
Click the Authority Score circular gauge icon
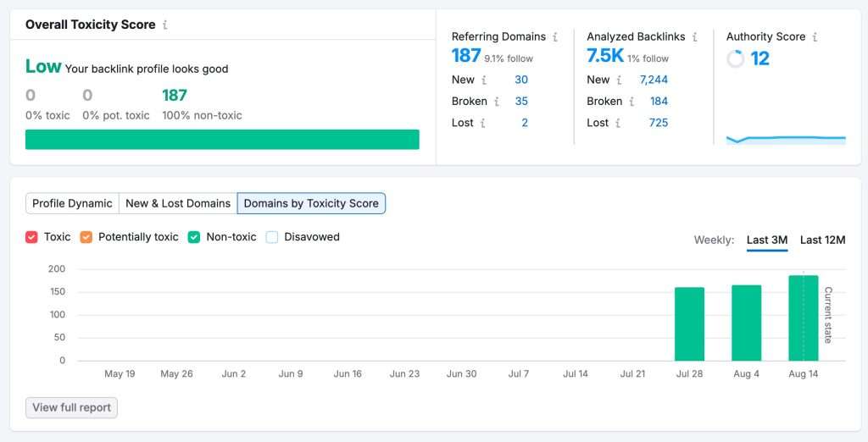click(735, 58)
